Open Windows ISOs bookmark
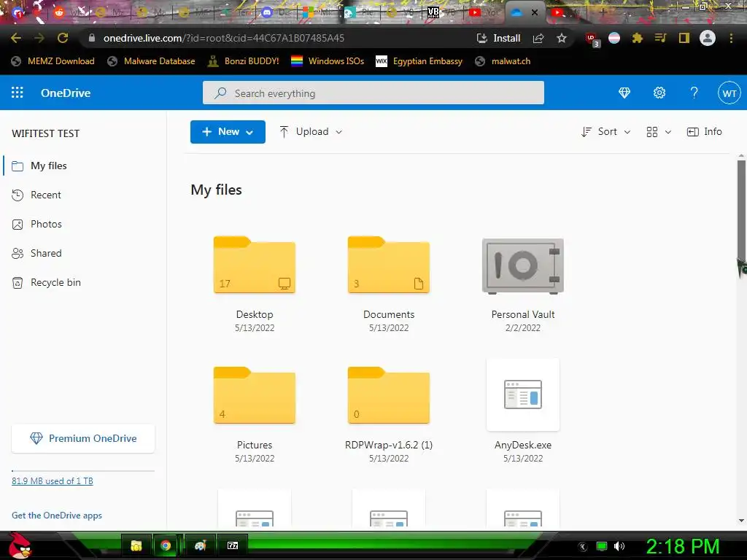This screenshot has height=560, width=747. [328, 61]
